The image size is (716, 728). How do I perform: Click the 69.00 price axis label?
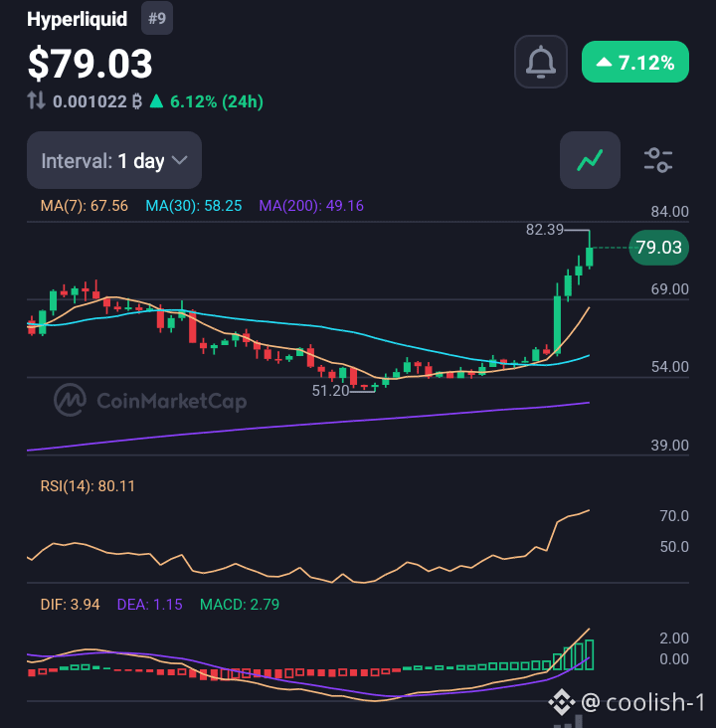pos(669,289)
